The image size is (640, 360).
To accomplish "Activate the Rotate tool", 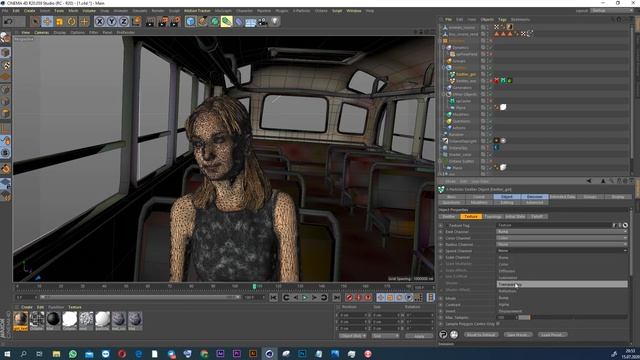I will point(72,21).
